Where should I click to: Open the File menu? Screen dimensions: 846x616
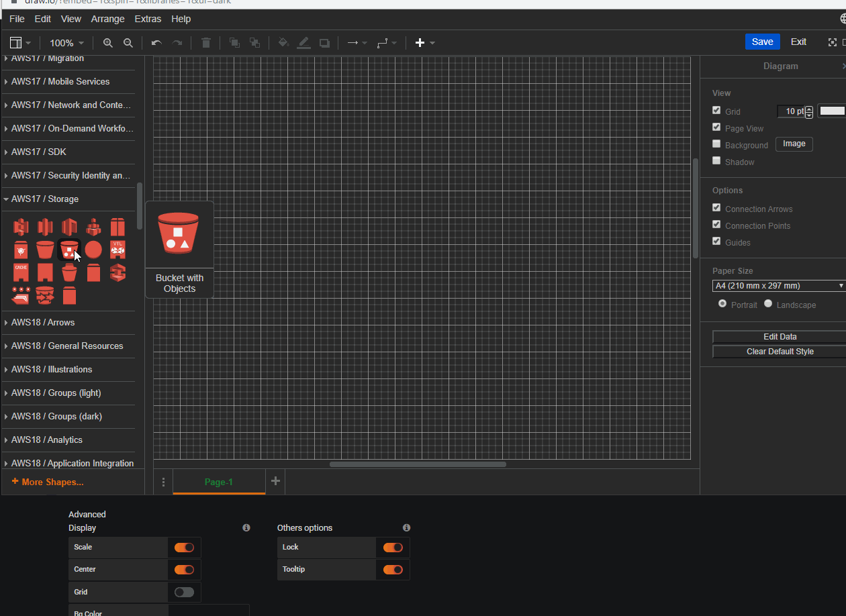(x=17, y=19)
